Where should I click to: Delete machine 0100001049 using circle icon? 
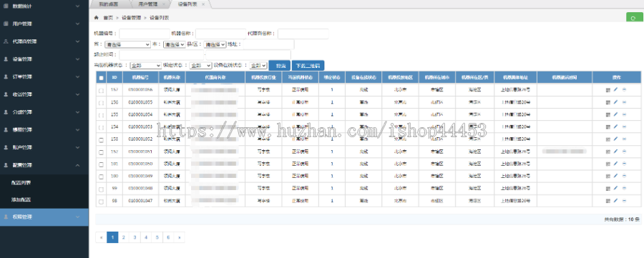pos(624,176)
